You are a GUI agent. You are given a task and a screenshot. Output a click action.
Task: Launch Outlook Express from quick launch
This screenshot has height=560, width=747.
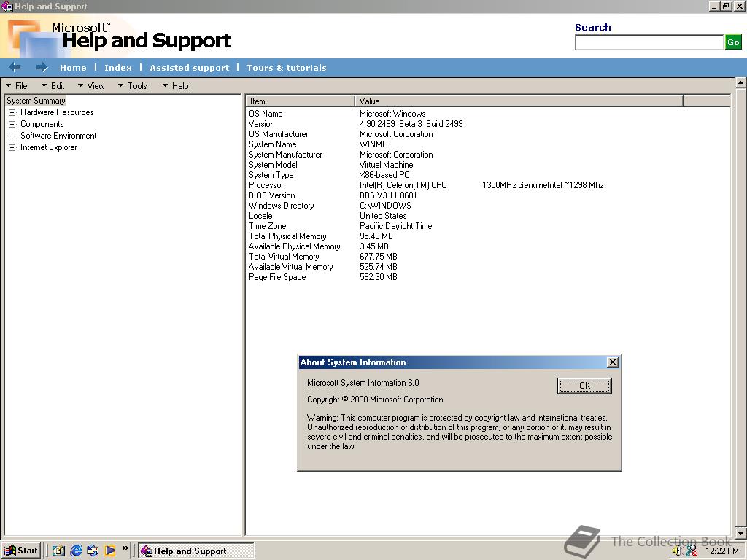coord(93,551)
